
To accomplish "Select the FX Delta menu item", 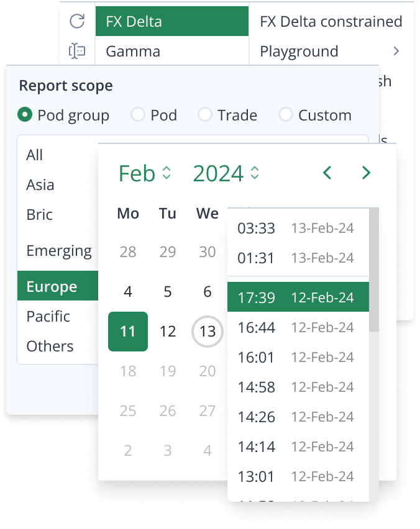I will (x=171, y=21).
